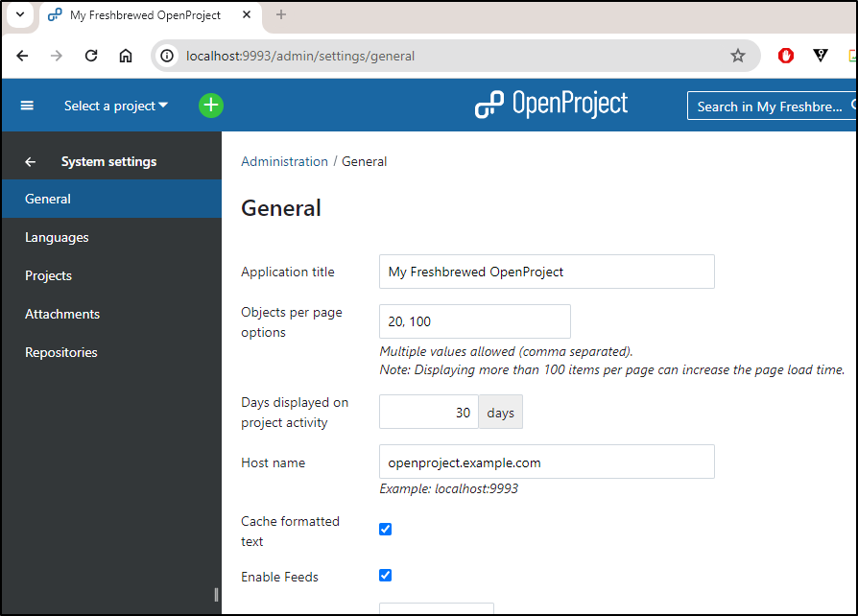Click the 'Example: localhost:9993' hint text

tap(449, 488)
